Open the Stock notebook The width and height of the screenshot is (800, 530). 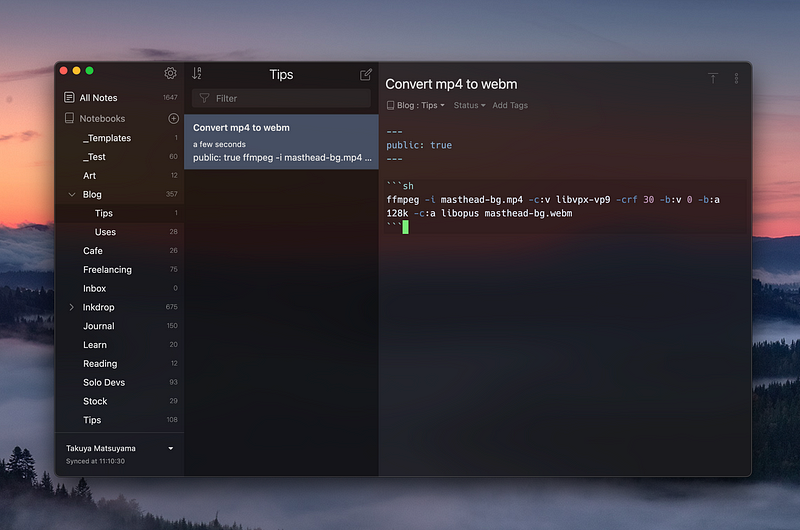[119, 401]
